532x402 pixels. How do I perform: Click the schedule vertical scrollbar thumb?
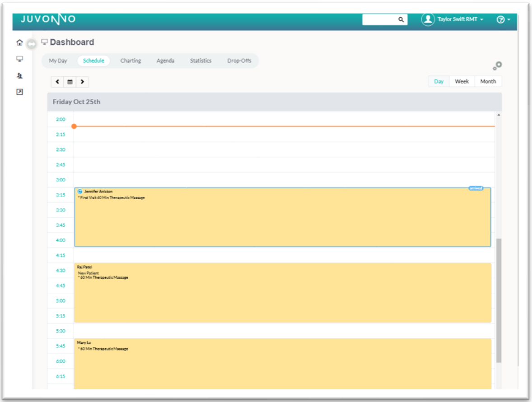(x=499, y=300)
